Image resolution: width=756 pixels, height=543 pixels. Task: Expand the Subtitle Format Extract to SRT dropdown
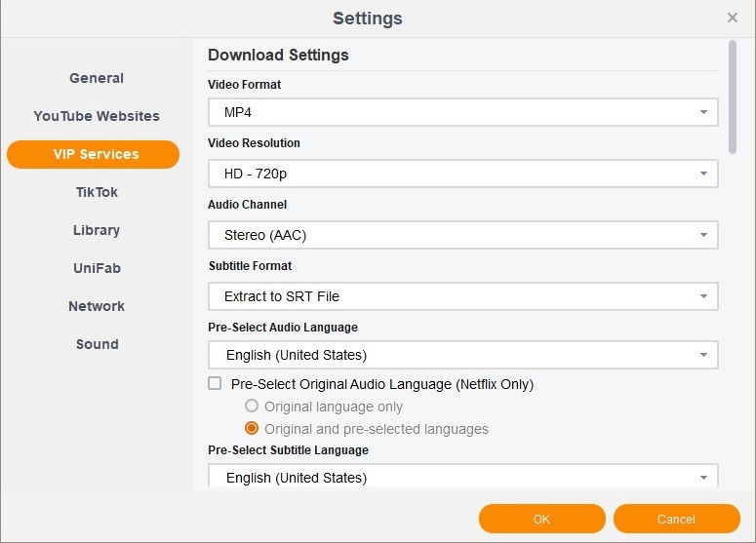point(462,296)
